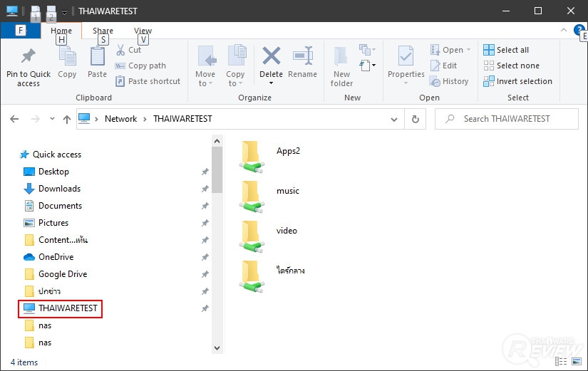Image resolution: width=588 pixels, height=371 pixels.
Task: Click navigation pane scroll down arrow
Action: (217, 348)
